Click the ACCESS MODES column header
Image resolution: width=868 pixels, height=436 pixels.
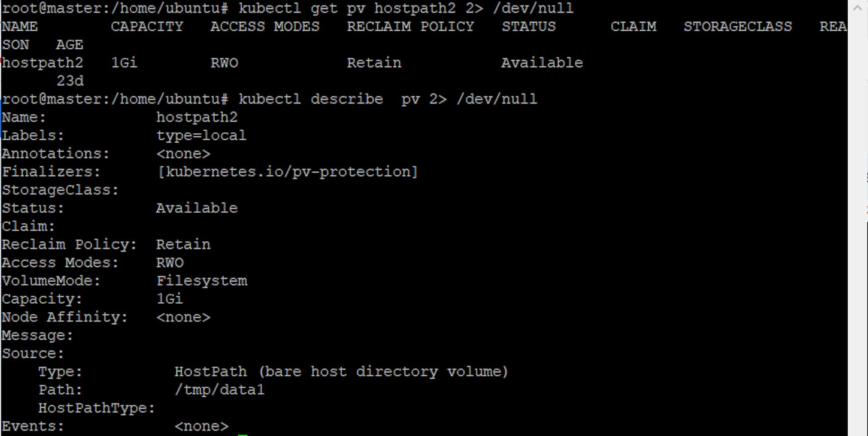(264, 26)
